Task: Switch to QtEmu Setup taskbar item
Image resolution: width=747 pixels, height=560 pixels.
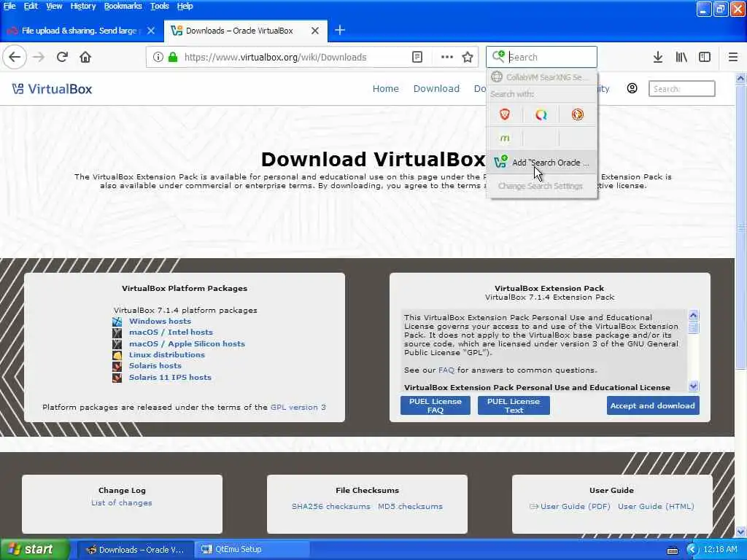Action: 252,550
